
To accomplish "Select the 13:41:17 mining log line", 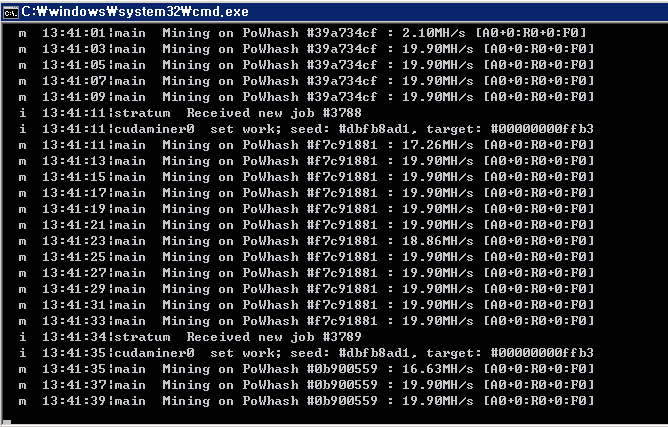I will click(x=306, y=193).
